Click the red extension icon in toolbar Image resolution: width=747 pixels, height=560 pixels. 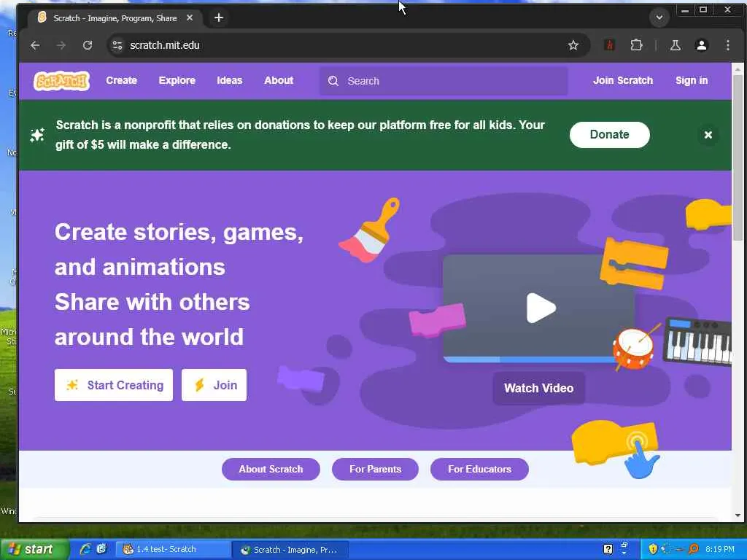609,45
